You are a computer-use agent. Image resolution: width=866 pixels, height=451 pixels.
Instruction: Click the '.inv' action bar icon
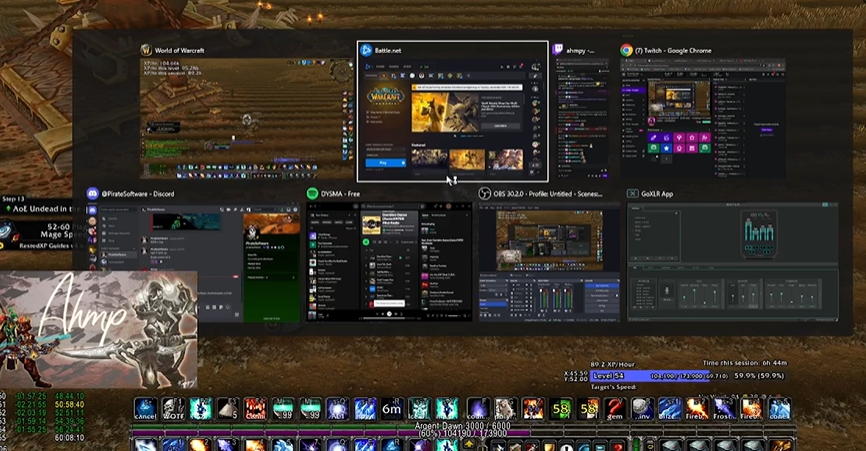pos(643,408)
